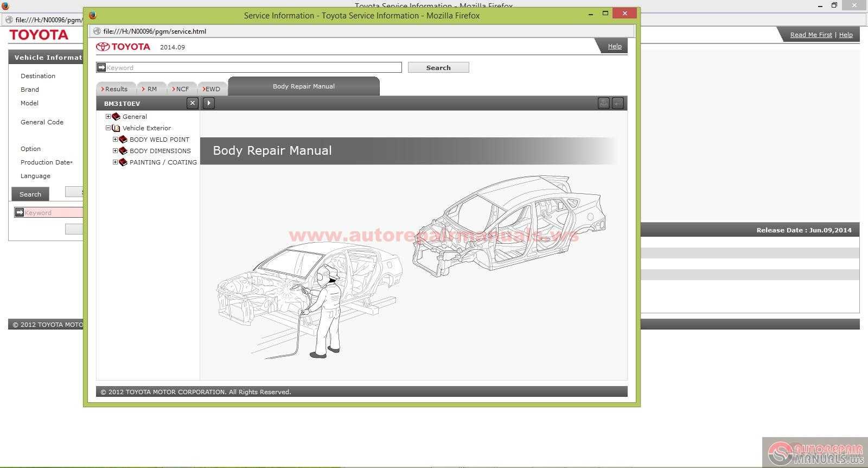The width and height of the screenshot is (868, 468).
Task: Click the Vehicle Exterior open-book icon
Action: coord(116,128)
